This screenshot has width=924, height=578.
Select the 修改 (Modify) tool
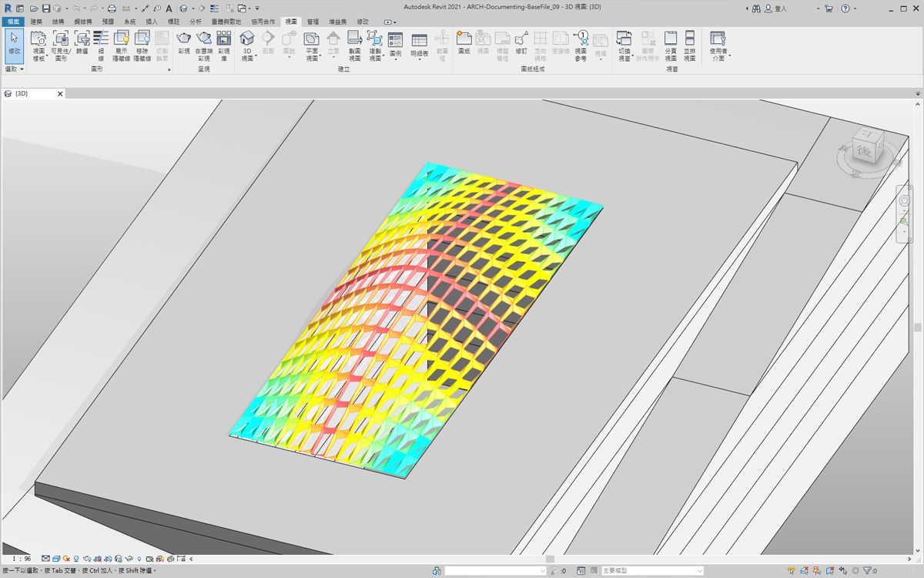pos(14,45)
